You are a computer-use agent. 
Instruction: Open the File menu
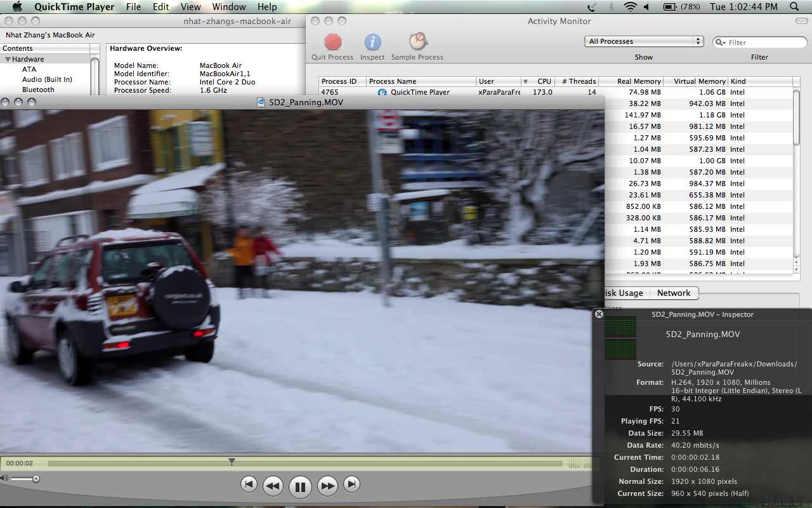[x=133, y=7]
